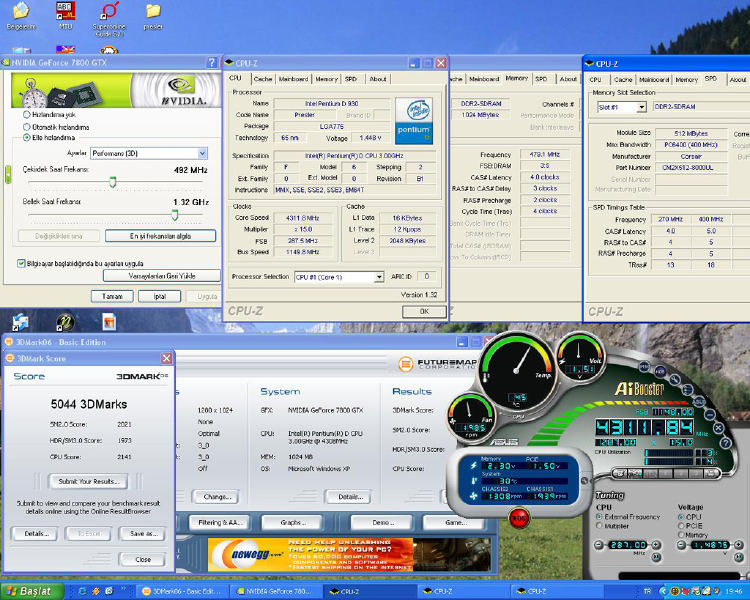The width and height of the screenshot is (750, 600).
Task: Select External Frequency radio in AI Booster Tuning
Action: tap(599, 517)
